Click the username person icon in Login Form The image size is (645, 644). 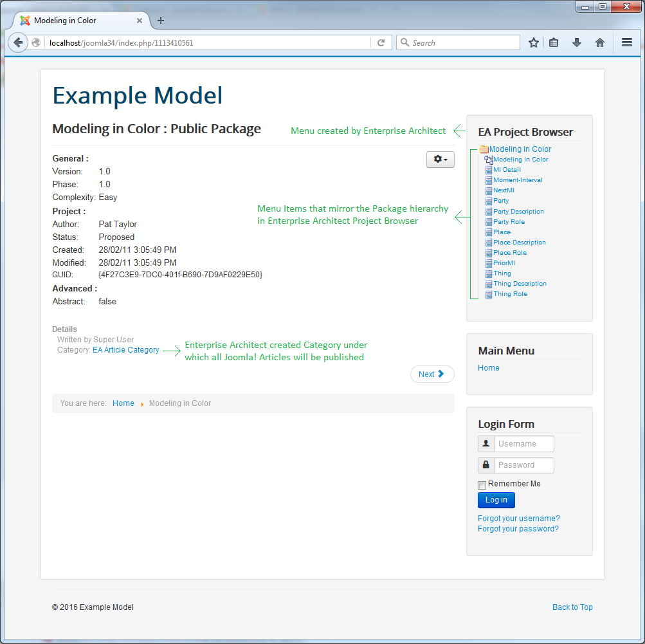pyautogui.click(x=486, y=444)
